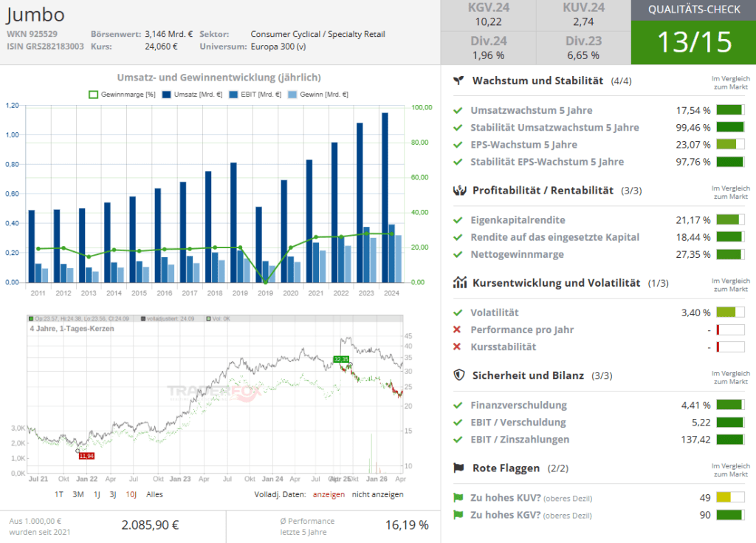Click the Umsatzwachstum 5 Jahre rating bar
This screenshot has width=756, height=543.
pyautogui.click(x=729, y=111)
